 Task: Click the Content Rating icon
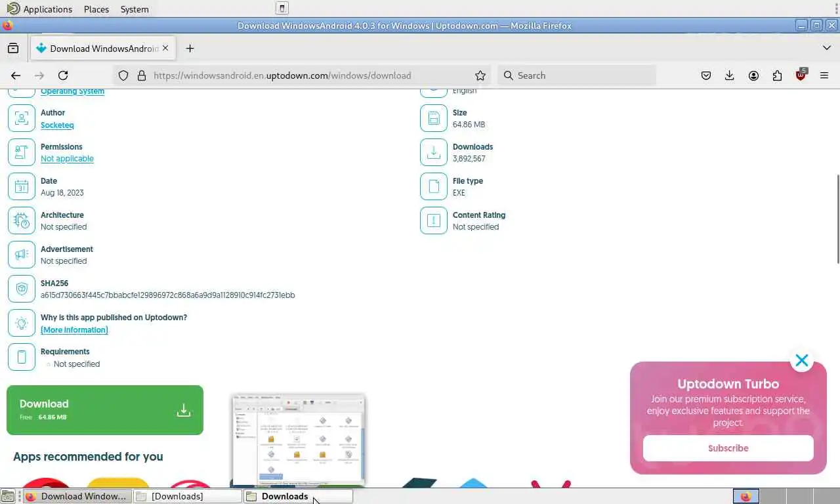434,220
